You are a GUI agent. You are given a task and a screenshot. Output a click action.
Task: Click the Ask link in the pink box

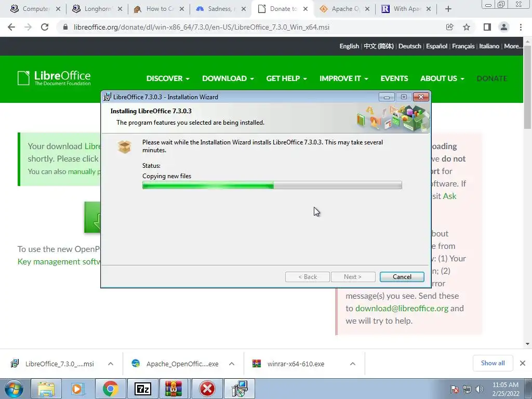click(x=449, y=196)
